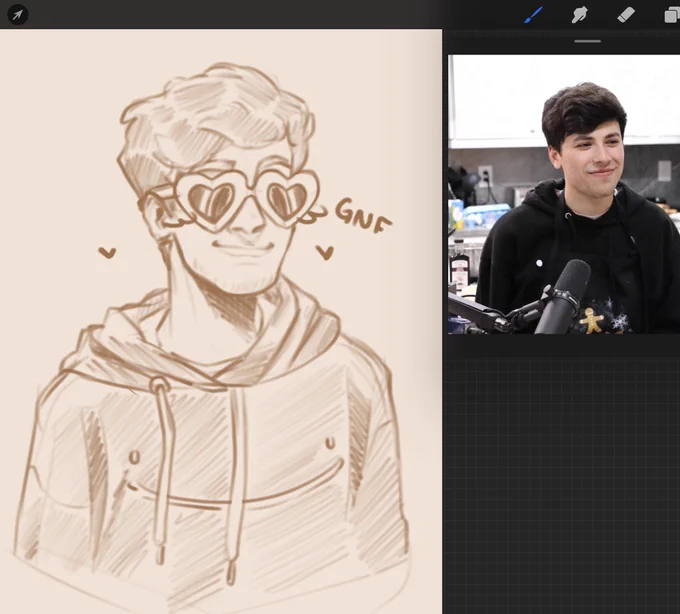Select the Smudge tool
680x614 pixels.
click(579, 15)
